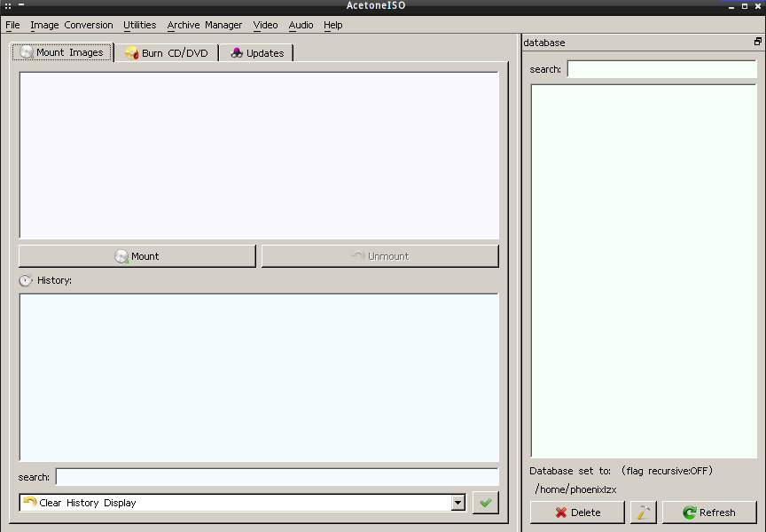
Task: Click the database panel title
Action: click(544, 43)
